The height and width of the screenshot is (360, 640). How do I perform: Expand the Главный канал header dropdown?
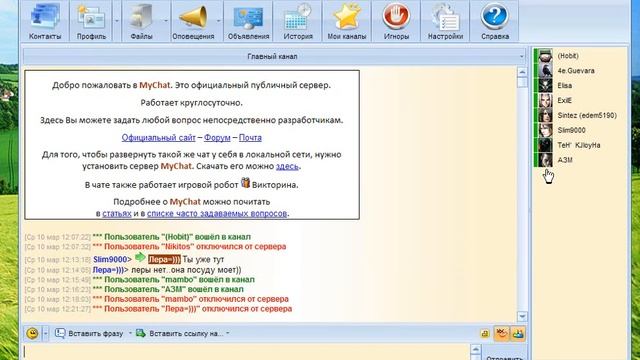(x=521, y=56)
